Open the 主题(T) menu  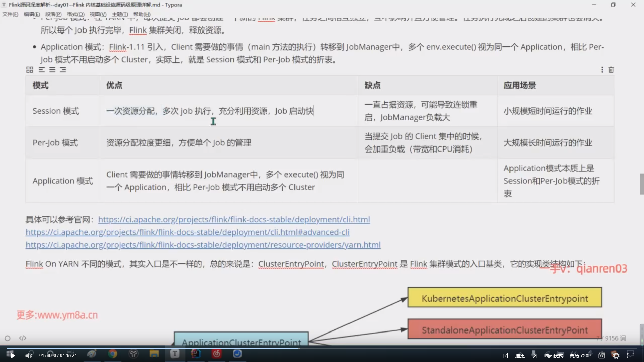click(120, 14)
